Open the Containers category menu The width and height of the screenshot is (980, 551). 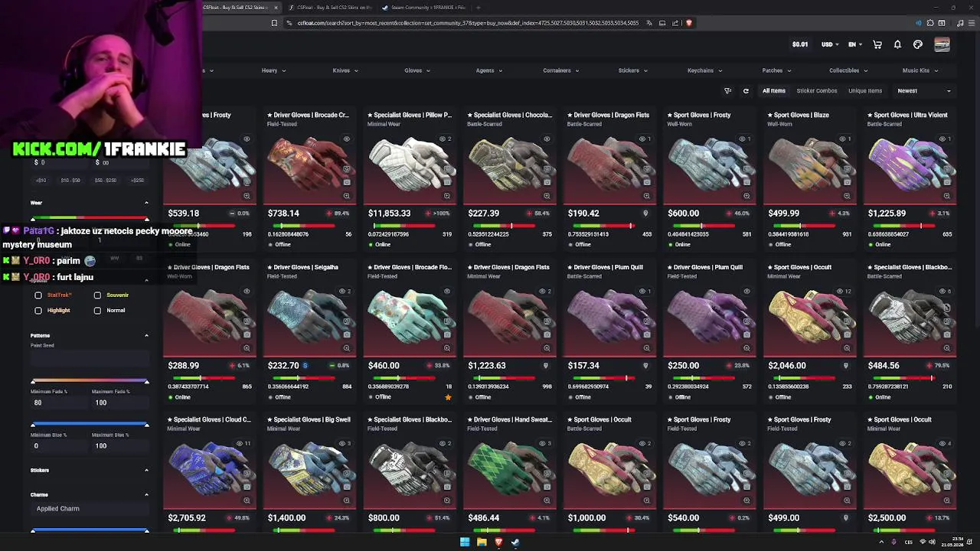561,70
